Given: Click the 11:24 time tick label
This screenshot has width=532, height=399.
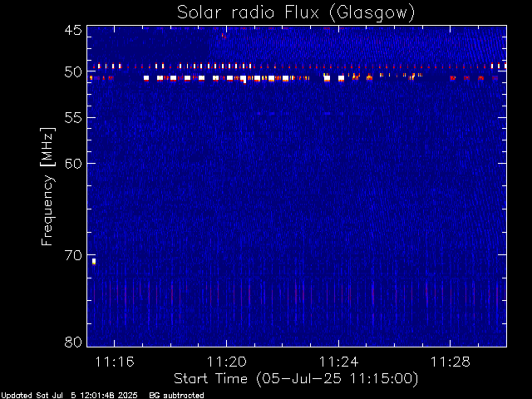Looking at the screenshot, I should (338, 362).
